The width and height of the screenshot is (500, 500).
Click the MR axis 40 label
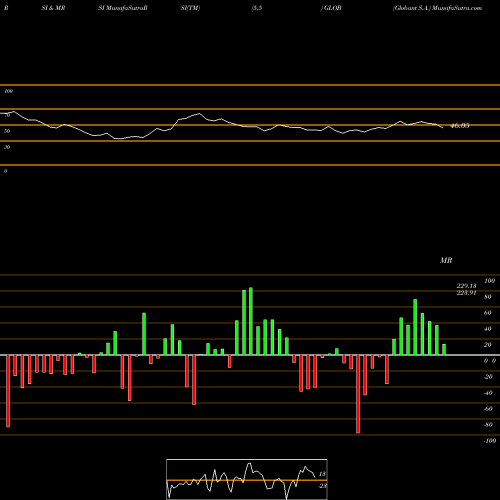(x=488, y=329)
